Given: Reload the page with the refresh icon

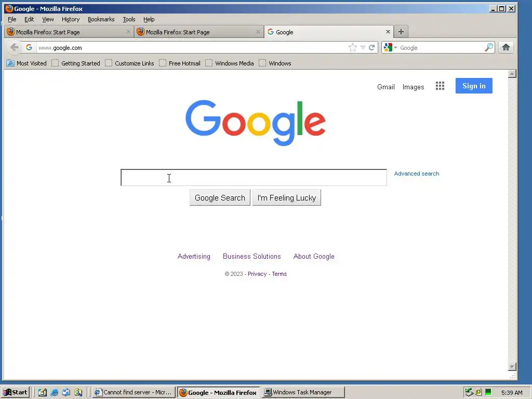Looking at the screenshot, I should pyautogui.click(x=372, y=47).
